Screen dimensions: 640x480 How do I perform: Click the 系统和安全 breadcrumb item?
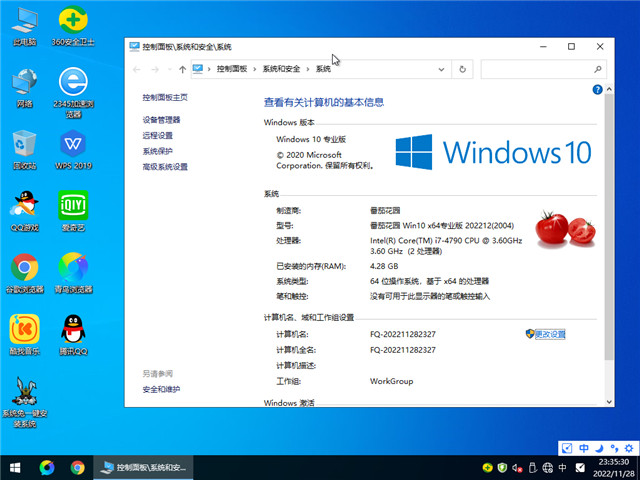(x=281, y=69)
